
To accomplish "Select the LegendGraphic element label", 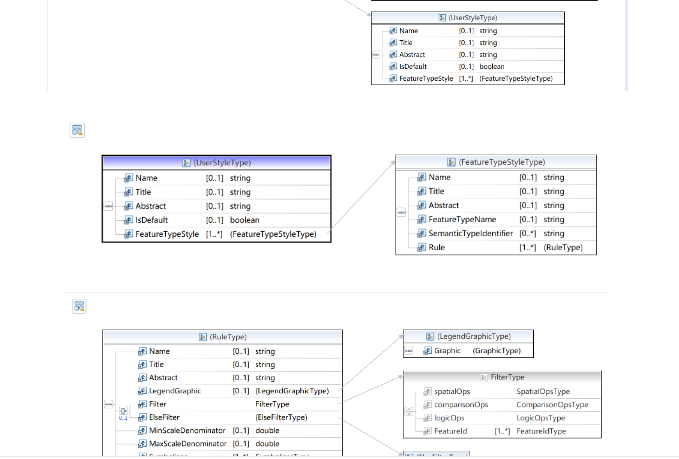I will coord(175,391).
